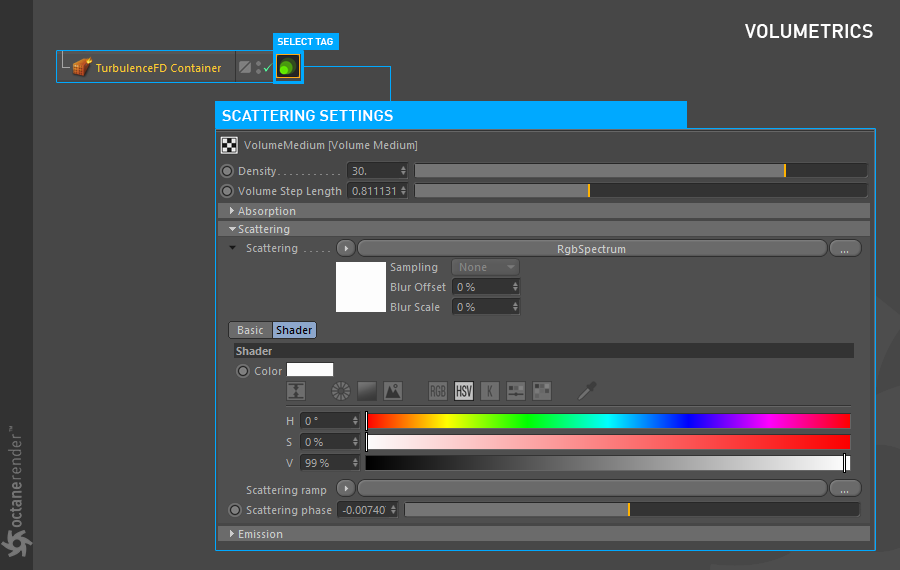The width and height of the screenshot is (900, 570).
Task: Select the Shader tab
Action: coord(294,330)
